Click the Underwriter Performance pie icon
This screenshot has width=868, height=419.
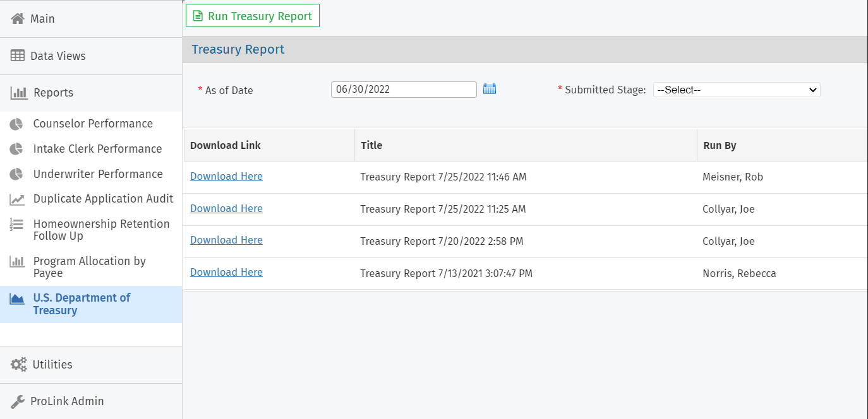pos(20,174)
